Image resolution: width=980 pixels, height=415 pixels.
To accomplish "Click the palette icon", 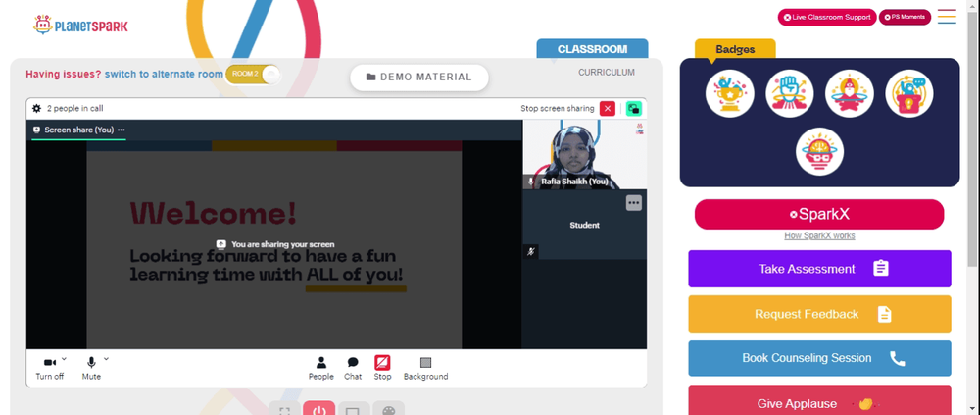I will (x=389, y=409).
